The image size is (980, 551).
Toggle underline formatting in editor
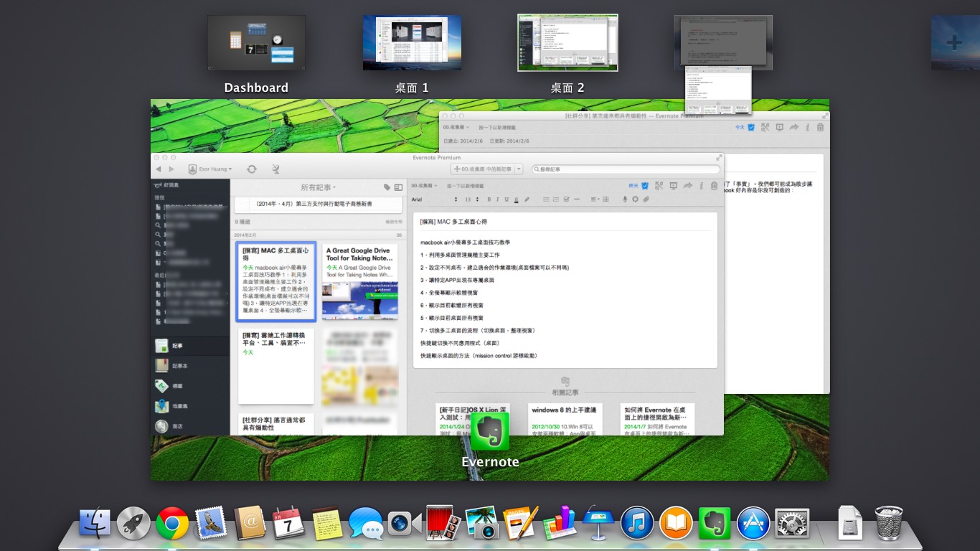(507, 199)
